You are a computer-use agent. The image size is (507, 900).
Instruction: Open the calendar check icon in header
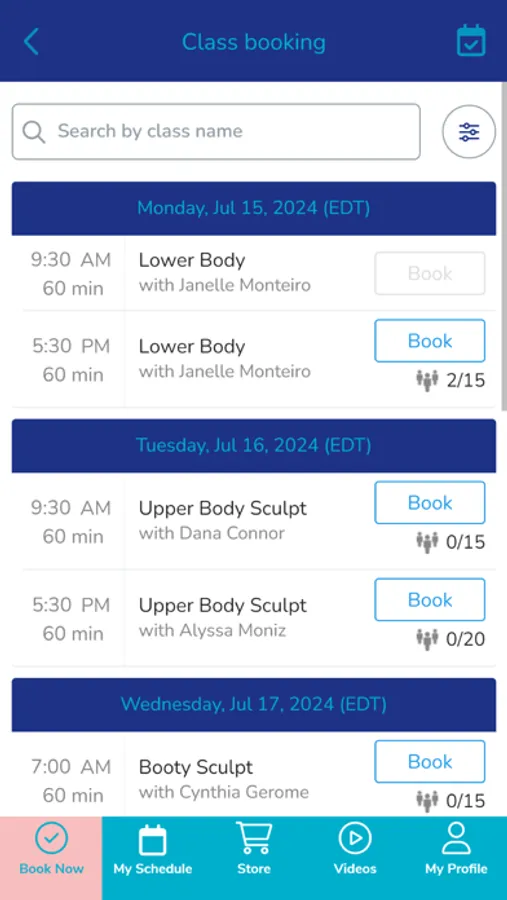471,41
